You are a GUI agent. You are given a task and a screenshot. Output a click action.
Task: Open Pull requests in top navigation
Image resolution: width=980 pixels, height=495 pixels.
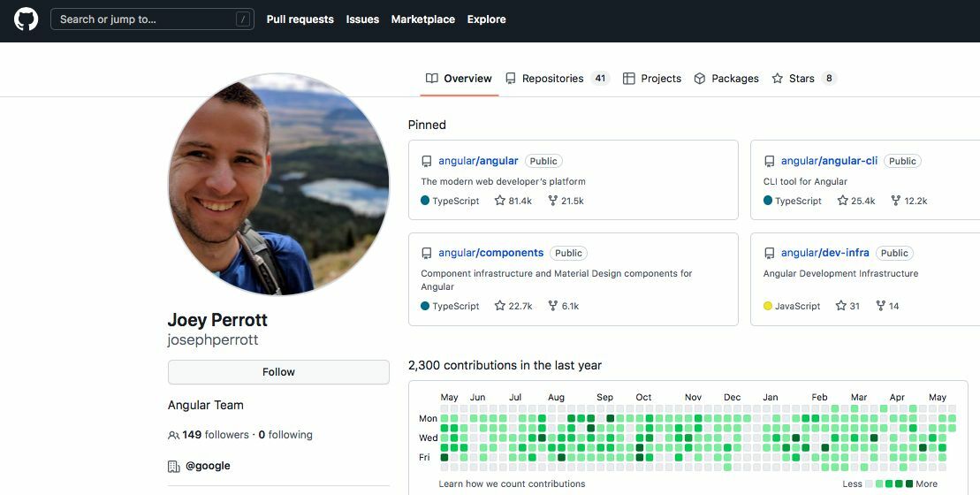tap(300, 19)
